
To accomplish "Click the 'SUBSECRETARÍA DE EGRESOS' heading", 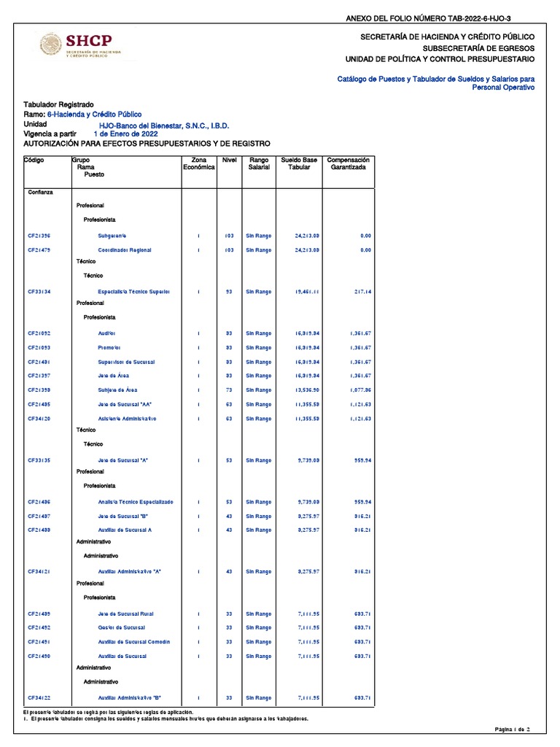I will 478,48.
